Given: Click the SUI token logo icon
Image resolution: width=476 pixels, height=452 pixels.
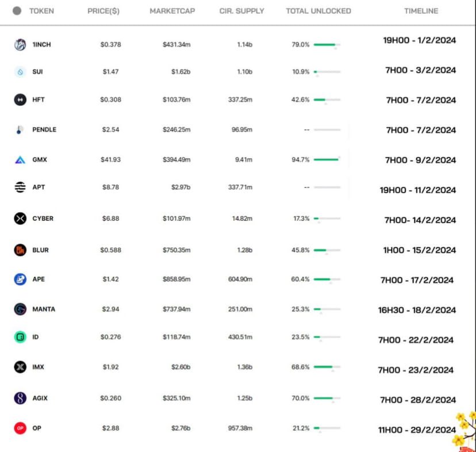Looking at the screenshot, I should coord(20,72).
